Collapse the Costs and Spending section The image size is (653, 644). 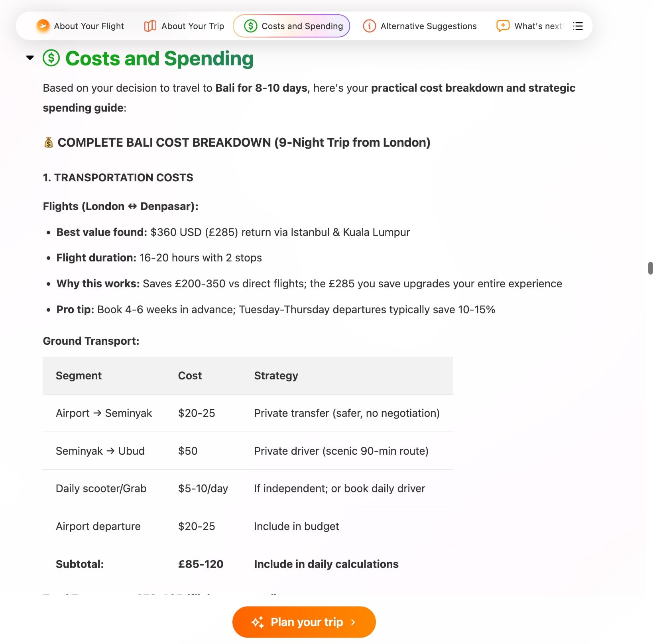tap(30, 58)
